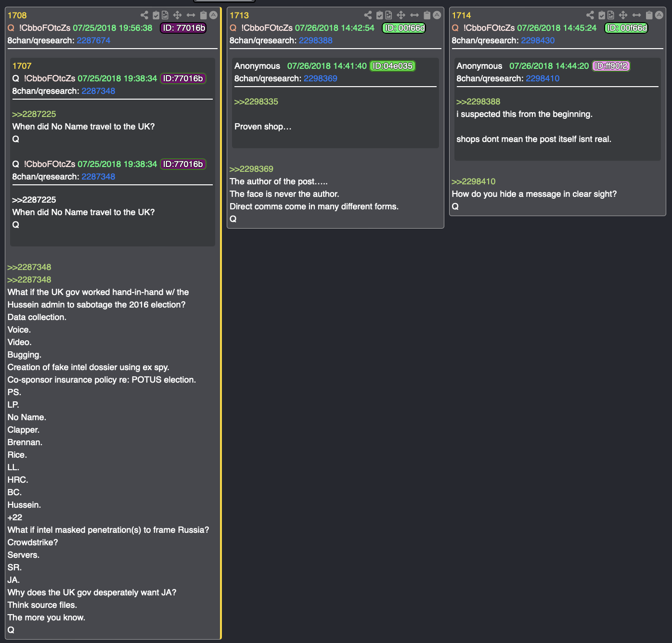Share post 1713 using the share icon

pyautogui.click(x=368, y=15)
